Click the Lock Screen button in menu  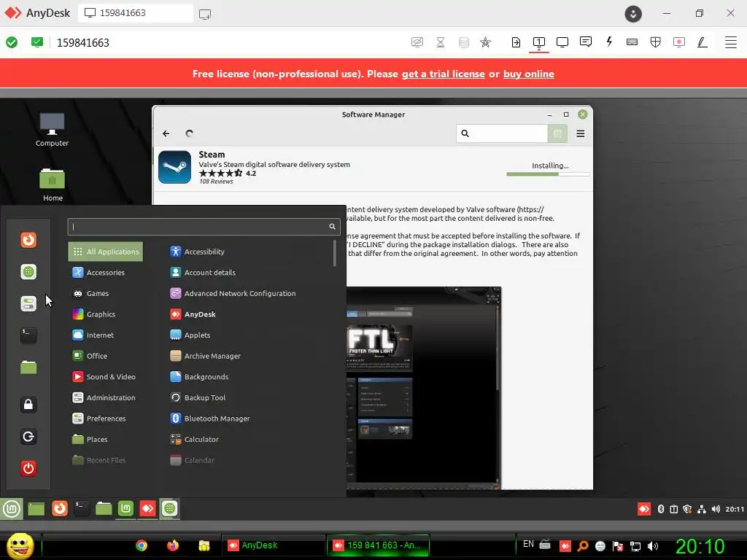[x=28, y=404]
